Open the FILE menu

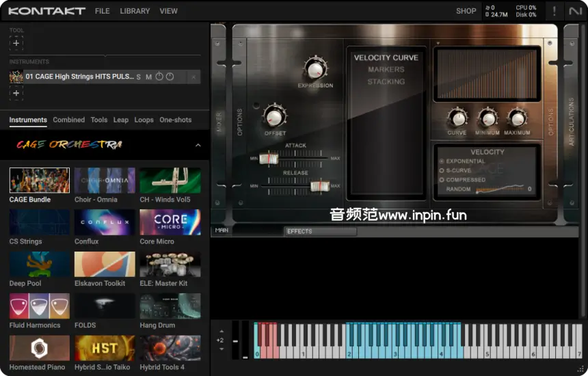pyautogui.click(x=102, y=11)
